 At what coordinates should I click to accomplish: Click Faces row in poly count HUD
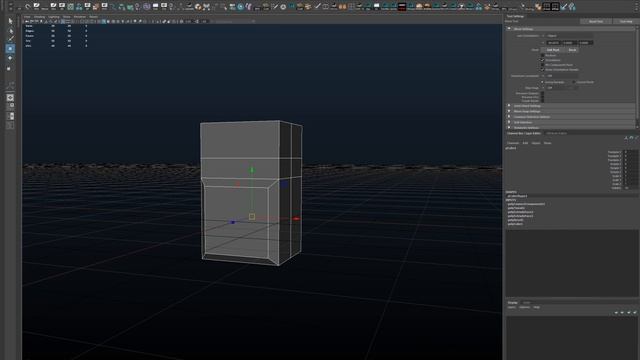[x=56, y=36]
